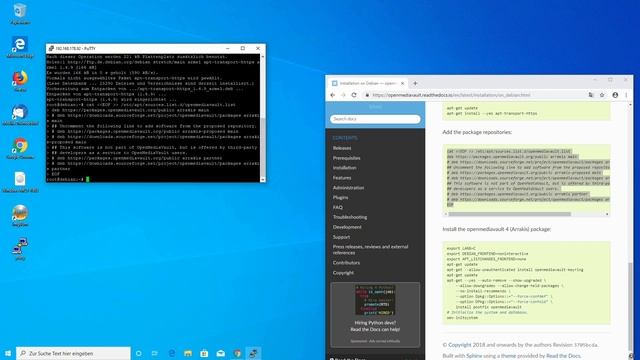Image resolution: width=640 pixels, height=360 pixels.
Task: Open Development in the docs sidebar
Action: (x=347, y=227)
